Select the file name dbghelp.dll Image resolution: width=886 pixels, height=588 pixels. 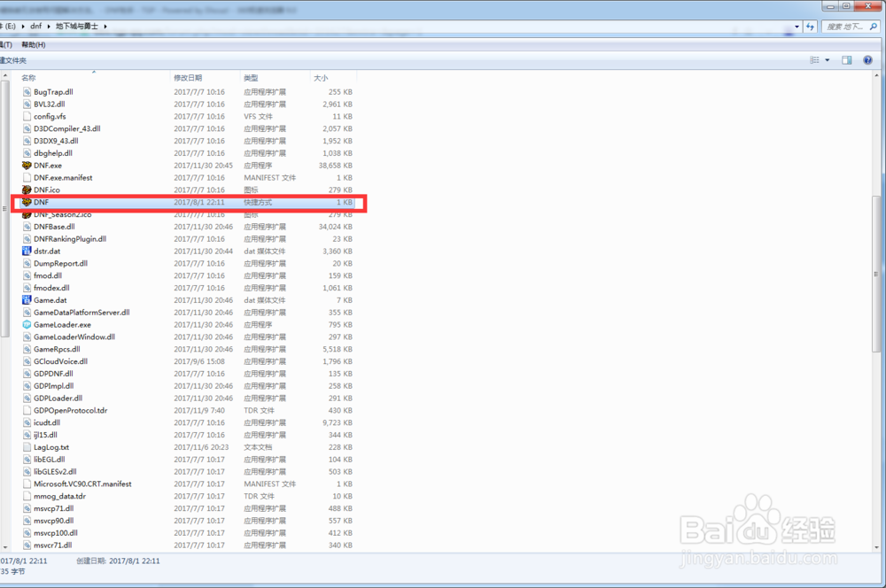53,153
